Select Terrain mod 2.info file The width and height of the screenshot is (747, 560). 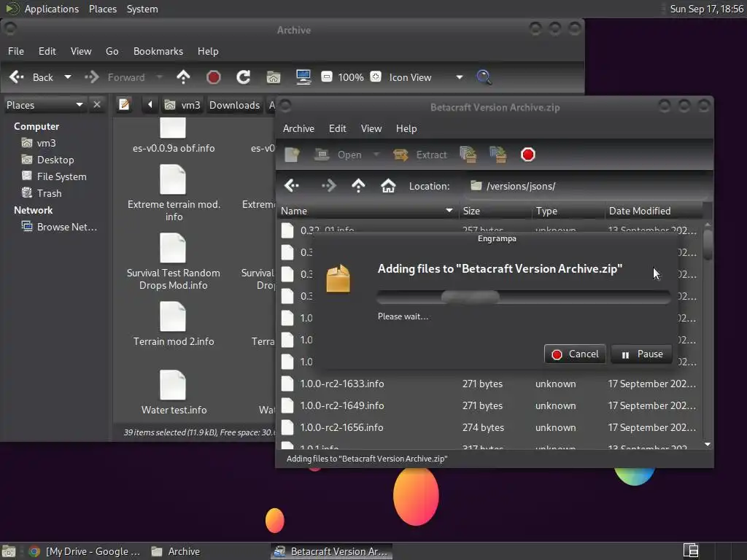tap(174, 324)
